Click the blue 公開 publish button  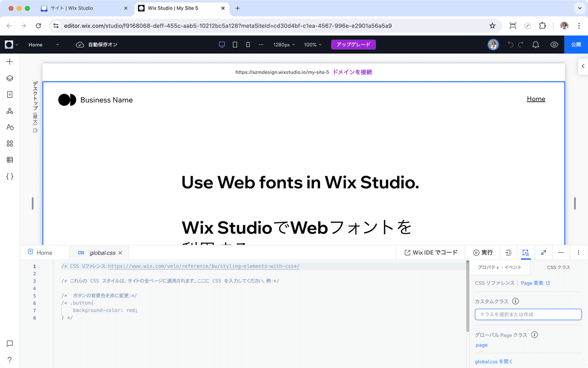point(576,45)
